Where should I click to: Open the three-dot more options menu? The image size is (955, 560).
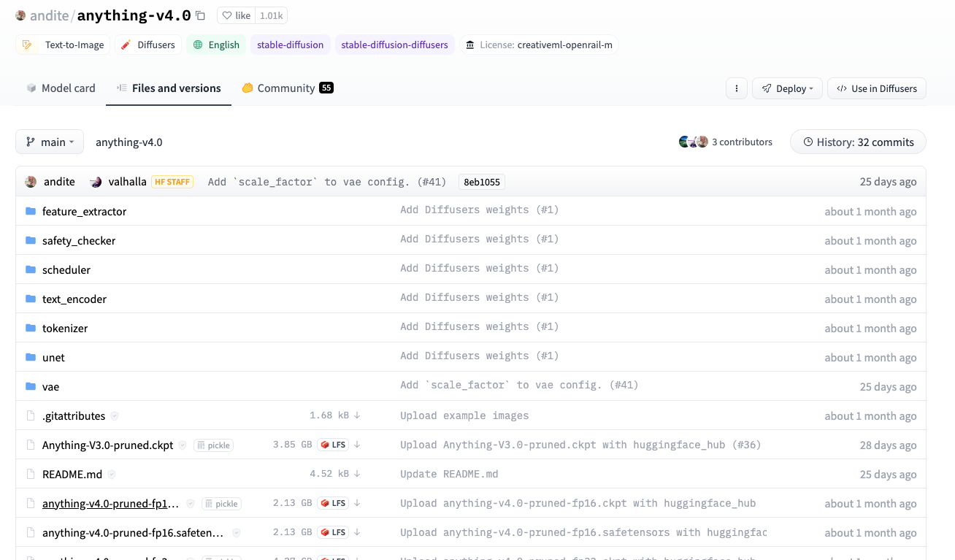coord(737,88)
